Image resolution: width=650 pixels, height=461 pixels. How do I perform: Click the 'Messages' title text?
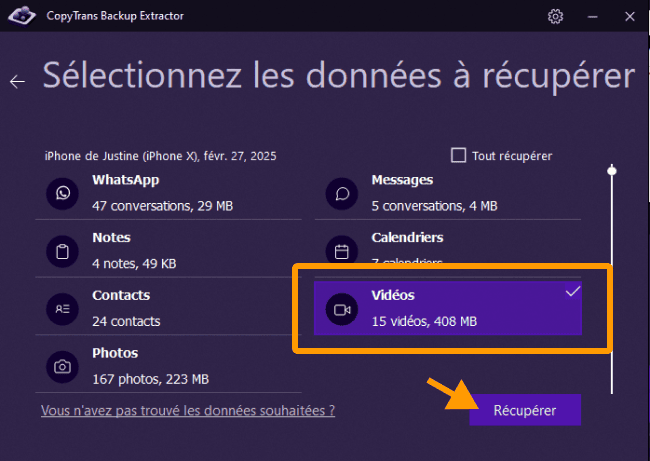click(402, 180)
